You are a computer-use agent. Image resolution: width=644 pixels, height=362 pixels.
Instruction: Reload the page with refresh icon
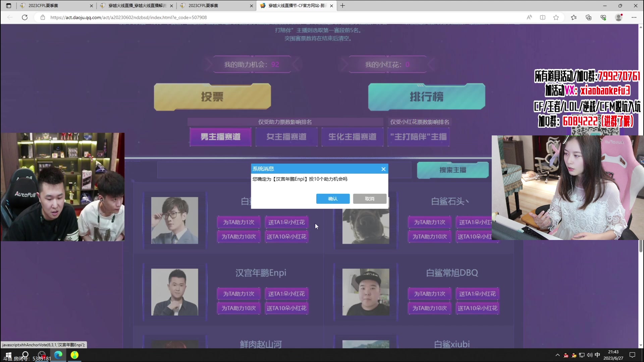pyautogui.click(x=25, y=17)
